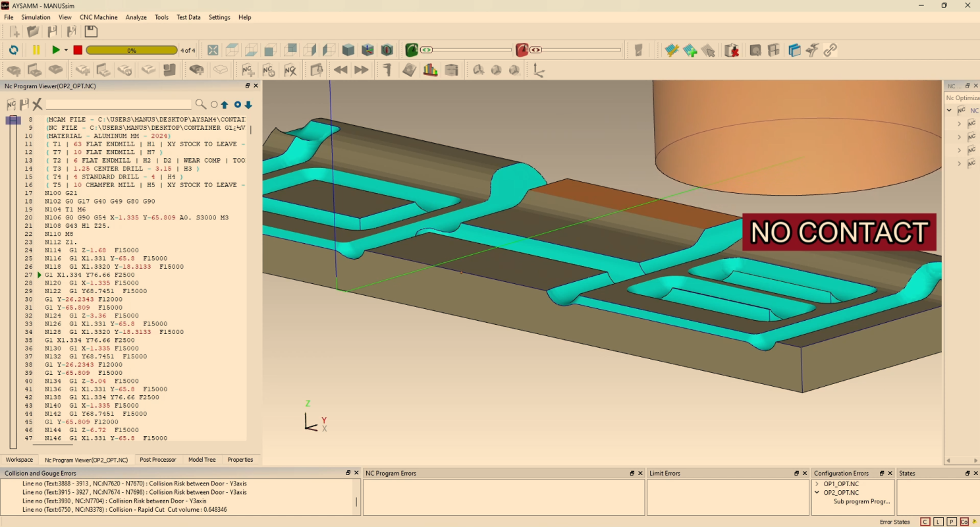Viewport: 980px width, 527px height.
Task: Click the Fit to view icon
Action: coord(213,50)
